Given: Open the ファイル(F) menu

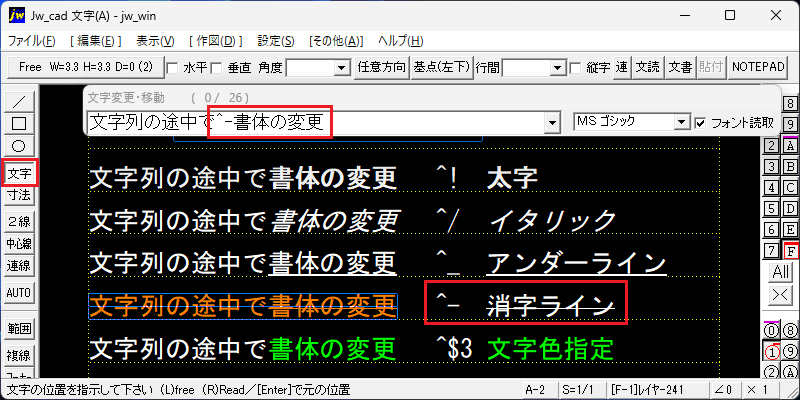Looking at the screenshot, I should click(x=32, y=41).
